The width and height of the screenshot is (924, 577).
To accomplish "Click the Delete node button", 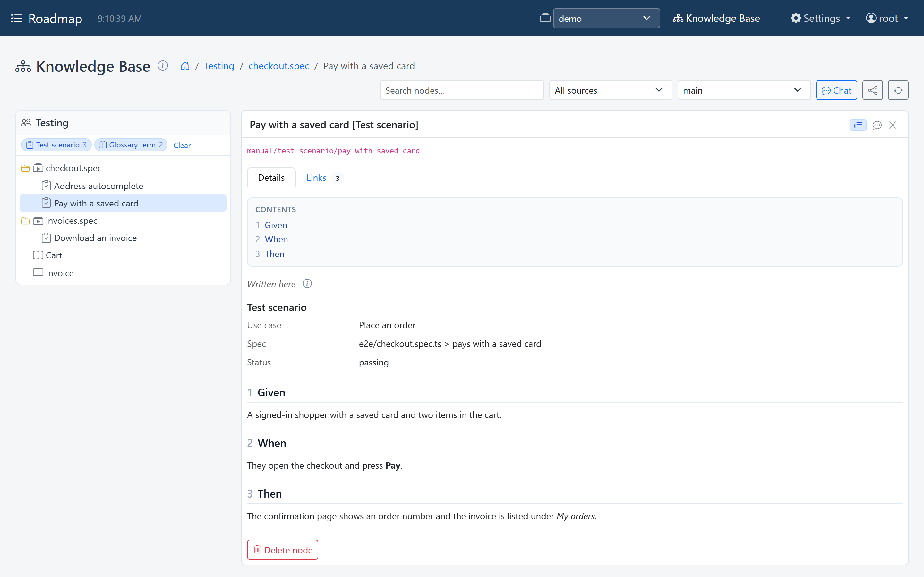I will (283, 550).
